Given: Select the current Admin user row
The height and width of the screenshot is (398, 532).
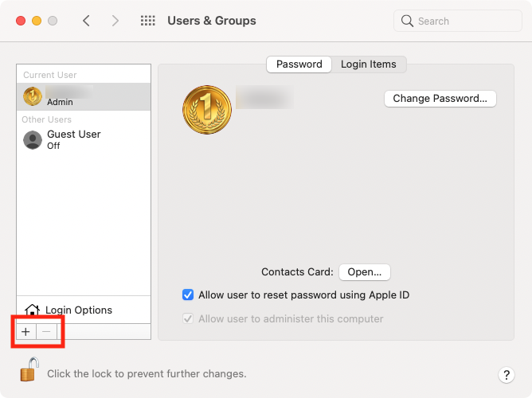Looking at the screenshot, I should pos(84,96).
